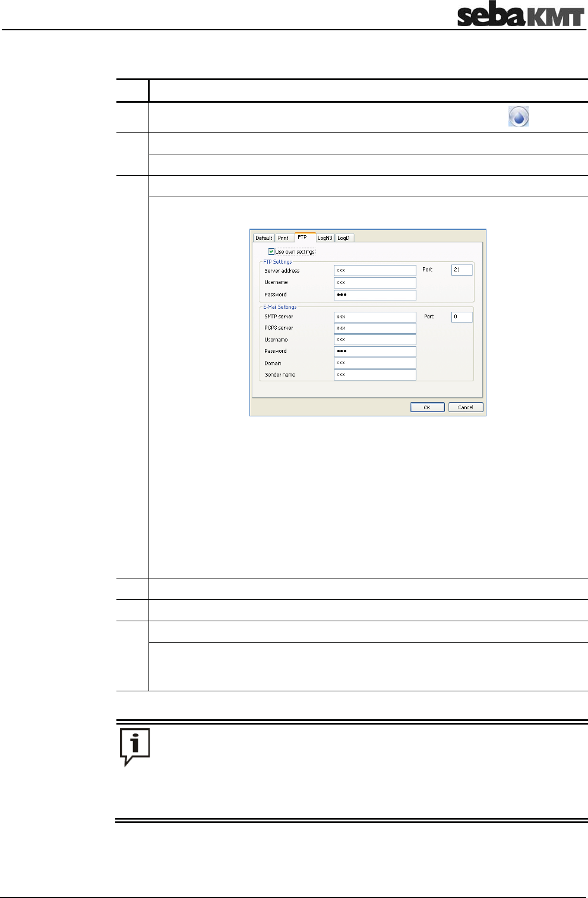Image resolution: width=588 pixels, height=898 pixels.
Task: Click the POP3 server input field
Action: pos(375,328)
